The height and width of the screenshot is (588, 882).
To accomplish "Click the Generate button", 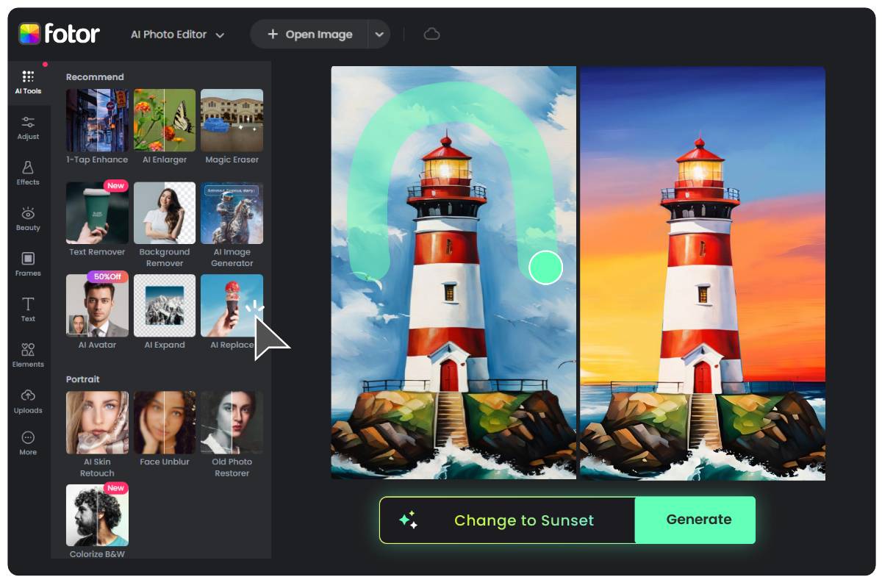I will 695,520.
